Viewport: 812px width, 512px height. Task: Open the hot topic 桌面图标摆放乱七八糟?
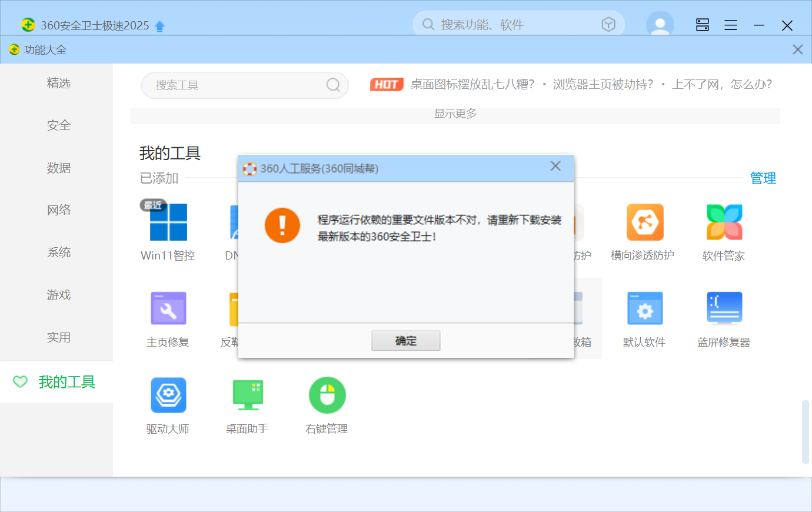[x=472, y=85]
